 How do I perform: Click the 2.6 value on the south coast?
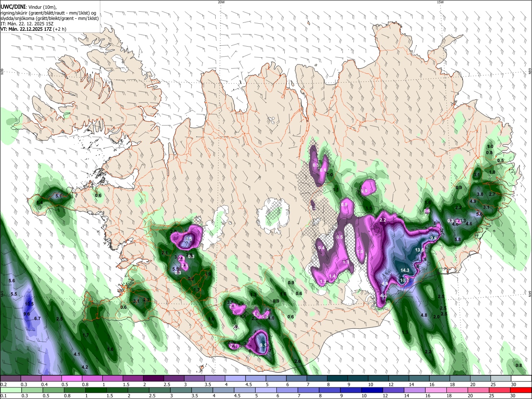coord(298,361)
